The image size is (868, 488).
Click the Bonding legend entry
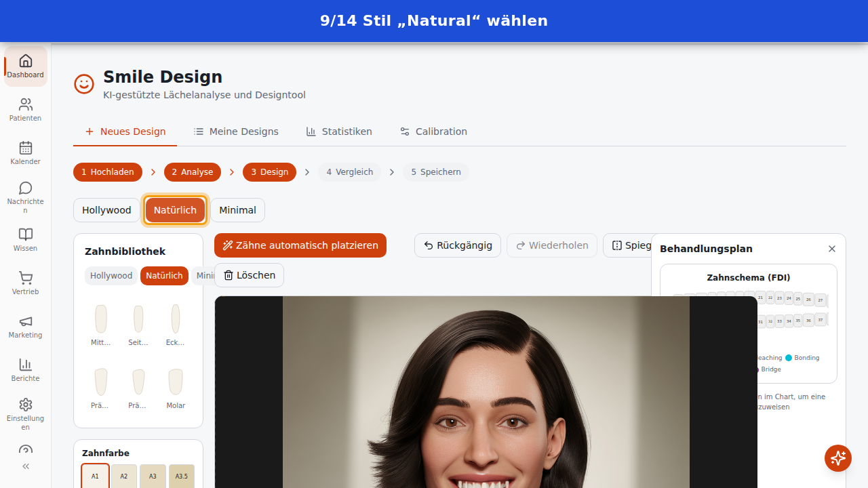[802, 358]
